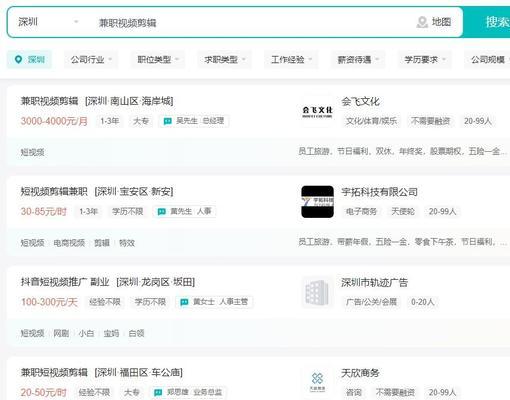Open job listing 兼职视频剪辑 南山区·海岸城
The height and width of the screenshot is (400, 510).
[97, 101]
